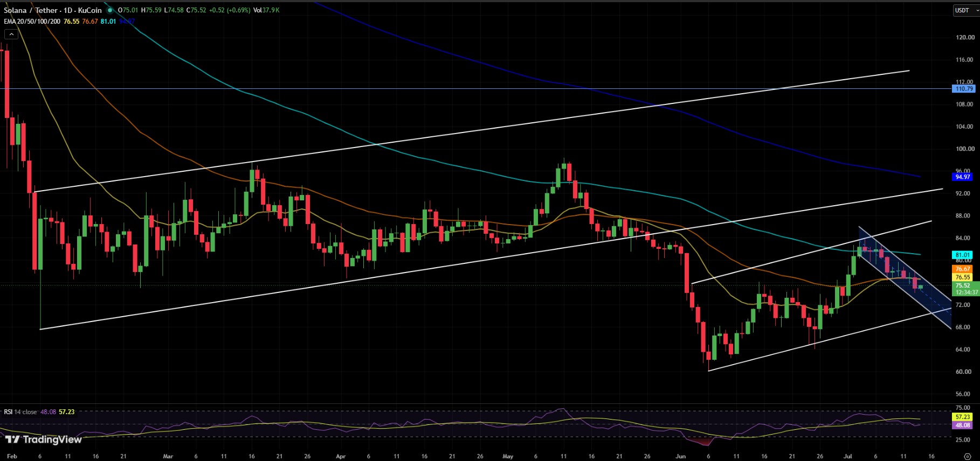Click the 110.79 horizontal line price label
The image size is (980, 461).
[x=963, y=89]
